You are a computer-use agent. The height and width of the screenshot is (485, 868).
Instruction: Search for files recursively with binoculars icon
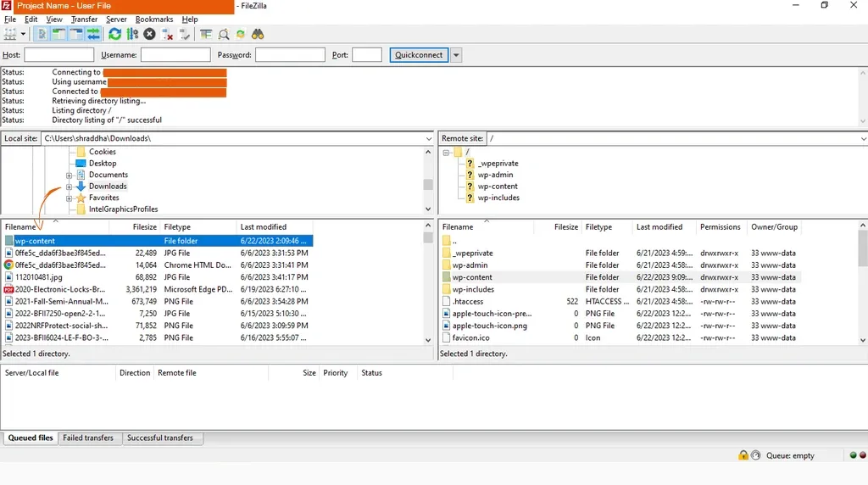[x=258, y=34]
